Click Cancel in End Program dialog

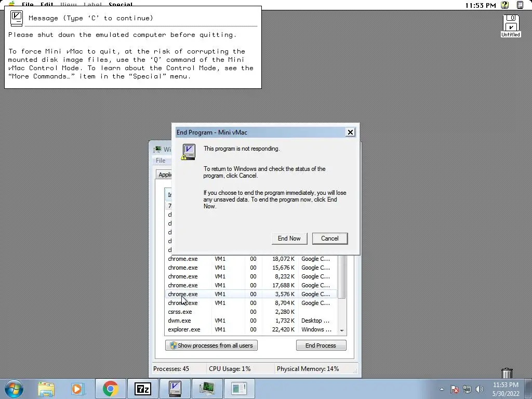click(330, 238)
